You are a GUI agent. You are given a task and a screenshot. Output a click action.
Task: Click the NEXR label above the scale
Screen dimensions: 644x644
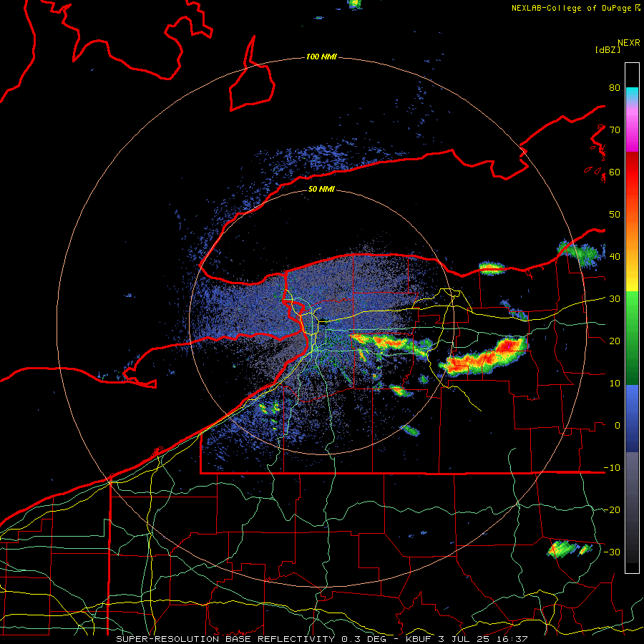628,43
